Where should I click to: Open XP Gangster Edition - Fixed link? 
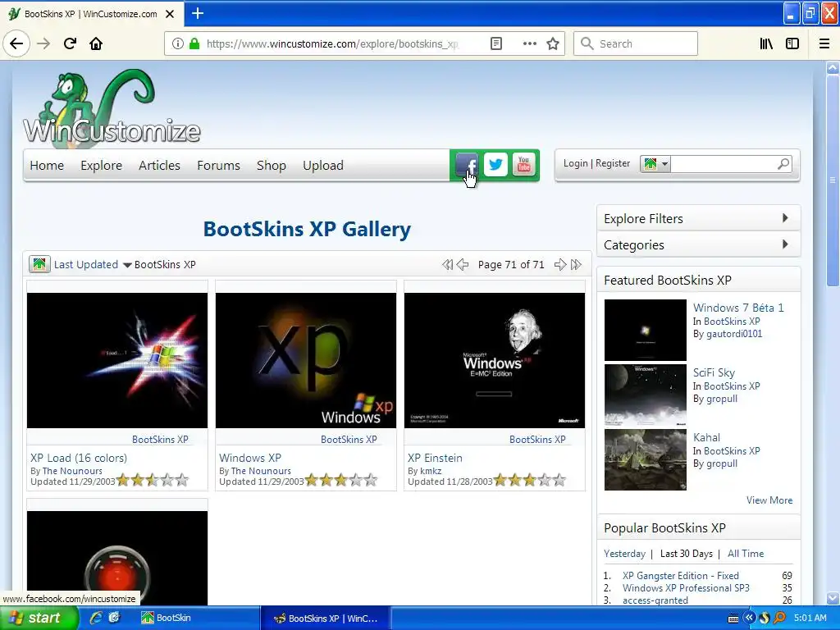pos(680,575)
